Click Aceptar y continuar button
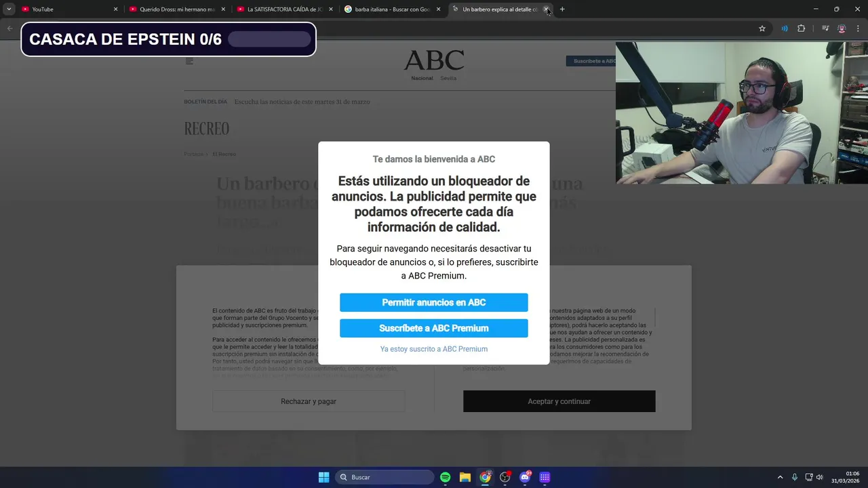 coord(559,401)
